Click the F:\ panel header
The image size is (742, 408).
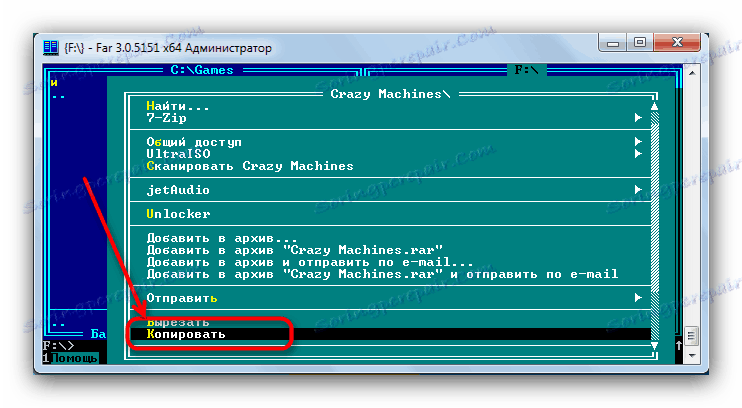[x=526, y=70]
